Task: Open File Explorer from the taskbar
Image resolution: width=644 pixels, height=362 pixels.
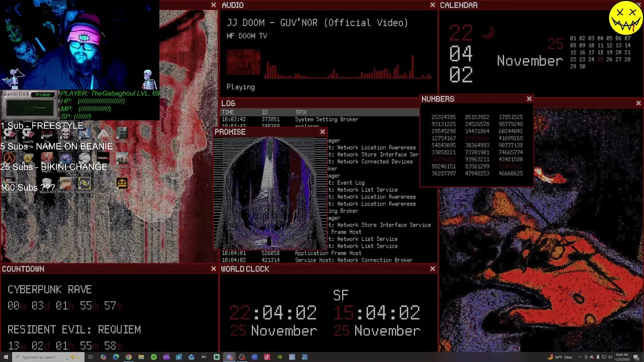Action: point(141,357)
